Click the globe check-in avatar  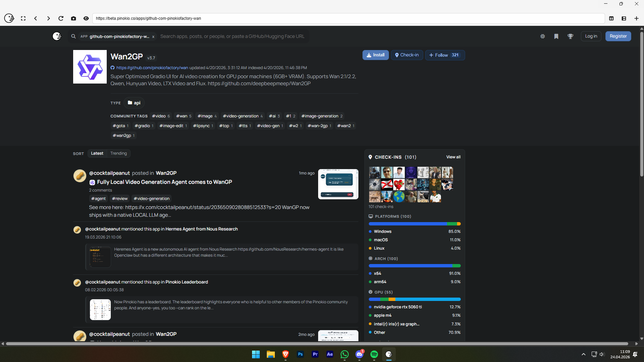click(399, 197)
